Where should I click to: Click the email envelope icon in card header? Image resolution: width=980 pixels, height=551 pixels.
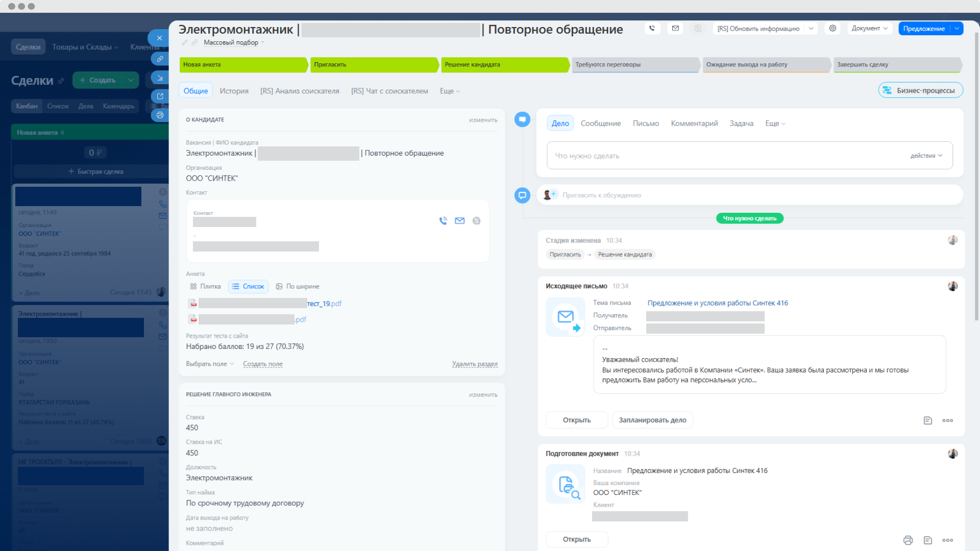pos(675,29)
